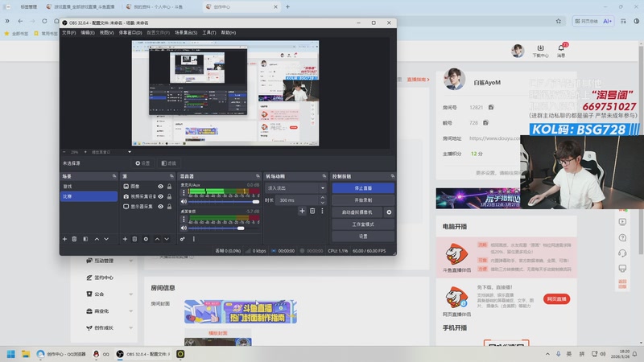The height and width of the screenshot is (362, 644).
Task: Copy the room number 12821 icon
Action: coord(491,107)
